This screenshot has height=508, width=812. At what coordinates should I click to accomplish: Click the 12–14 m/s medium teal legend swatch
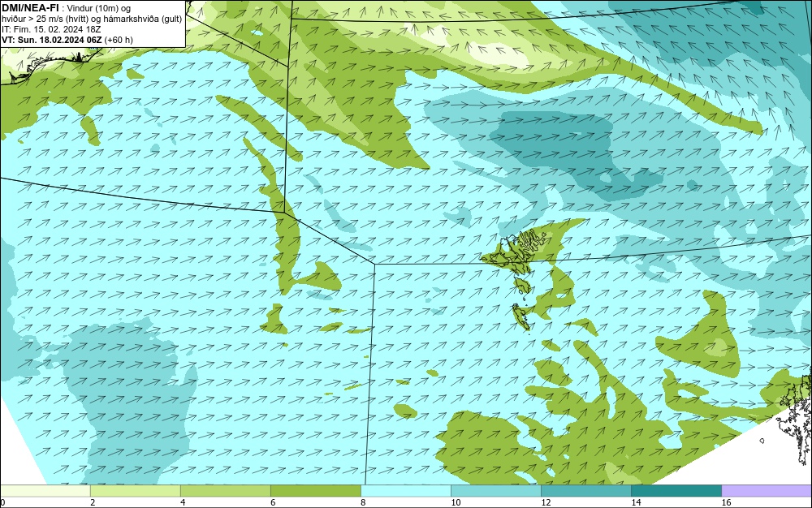586,491
